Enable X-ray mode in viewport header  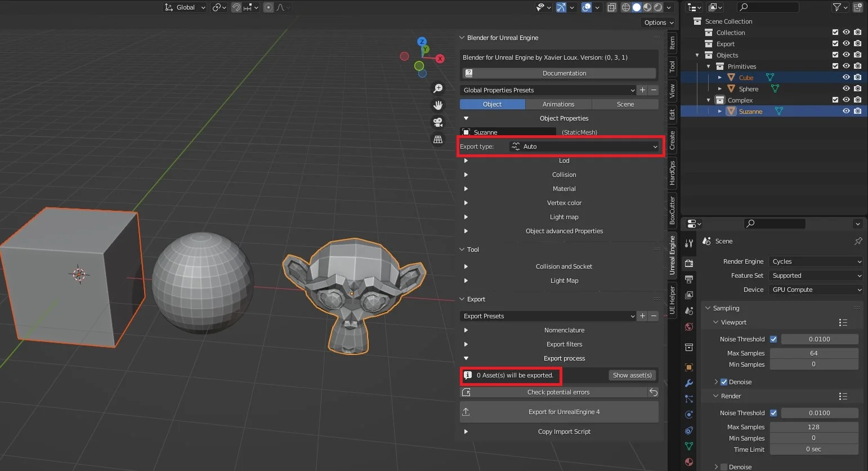click(612, 7)
